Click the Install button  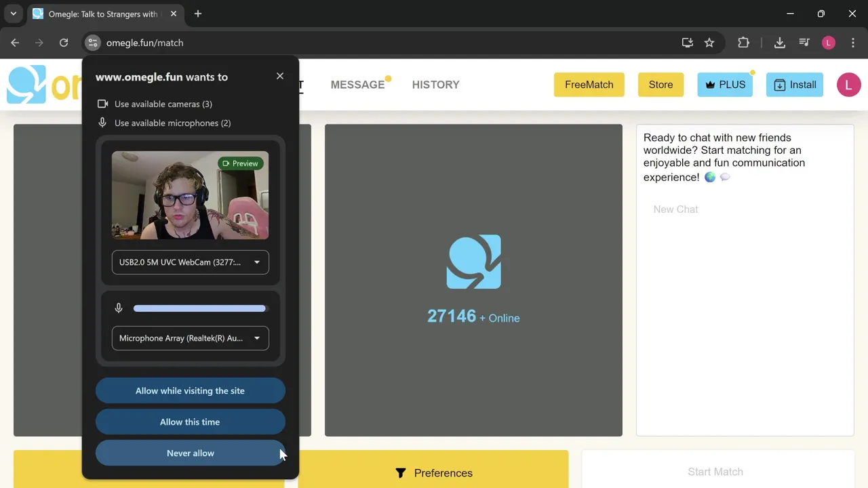794,85
